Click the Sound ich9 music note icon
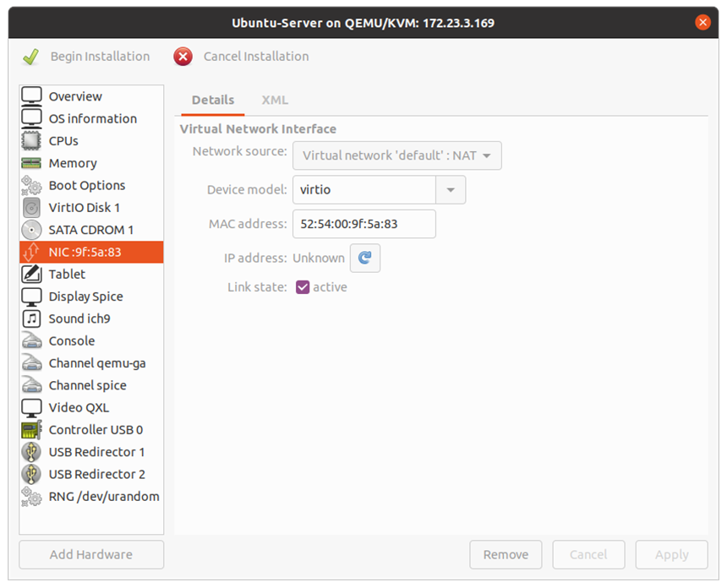The image size is (727, 588). point(31,318)
